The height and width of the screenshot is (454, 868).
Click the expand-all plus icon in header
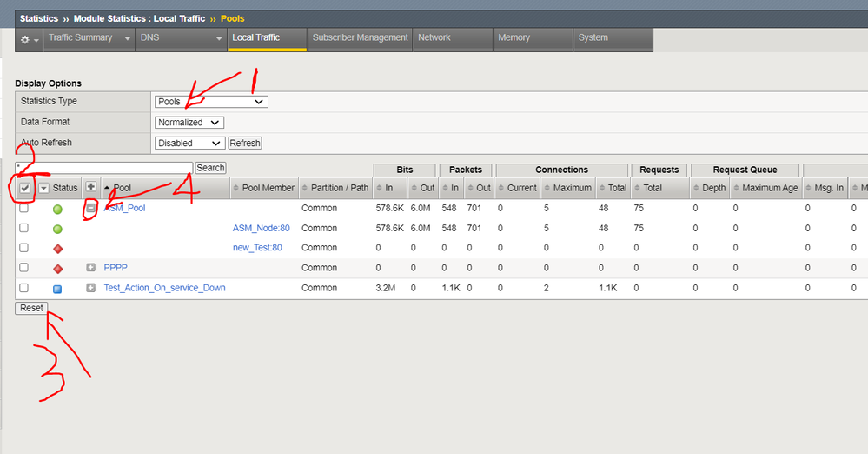coord(91,187)
